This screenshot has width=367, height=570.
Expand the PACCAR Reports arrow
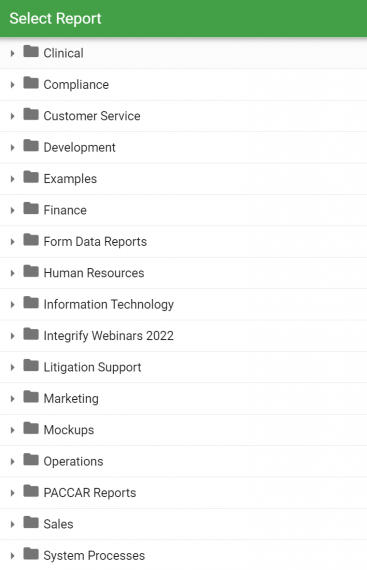(x=12, y=493)
